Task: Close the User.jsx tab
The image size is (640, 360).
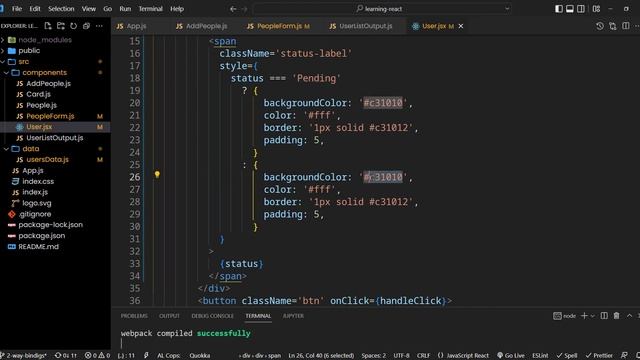Action: click(461, 26)
